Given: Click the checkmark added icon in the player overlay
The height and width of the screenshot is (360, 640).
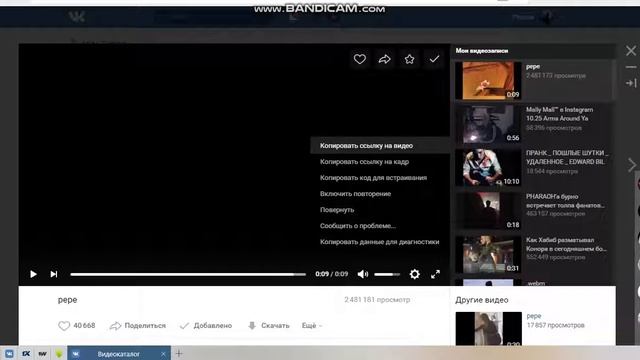Looking at the screenshot, I should point(434,59).
